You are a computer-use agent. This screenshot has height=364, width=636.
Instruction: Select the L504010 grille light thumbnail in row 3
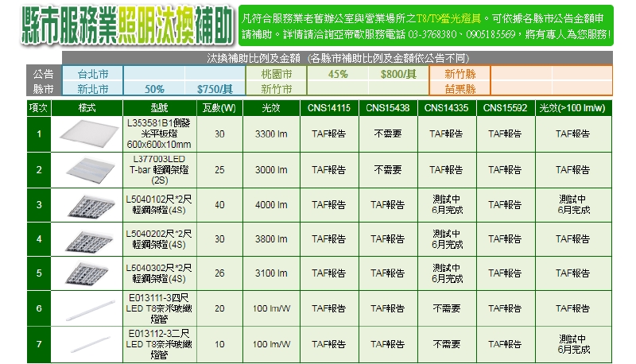87,204
